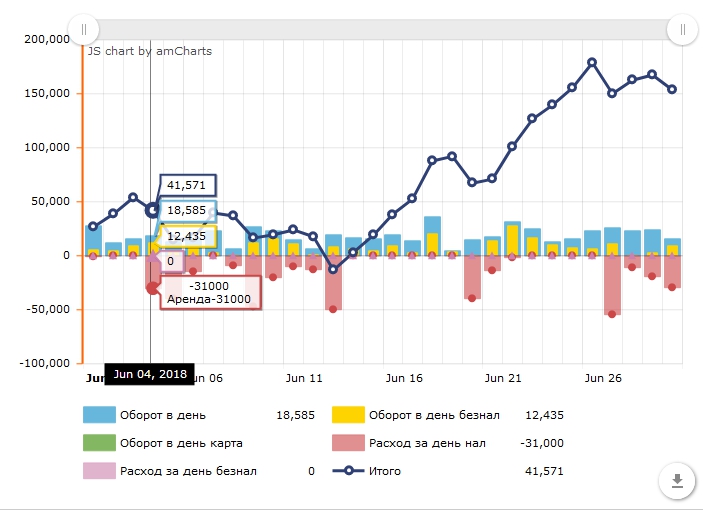Open the chart export download menu

677,481
